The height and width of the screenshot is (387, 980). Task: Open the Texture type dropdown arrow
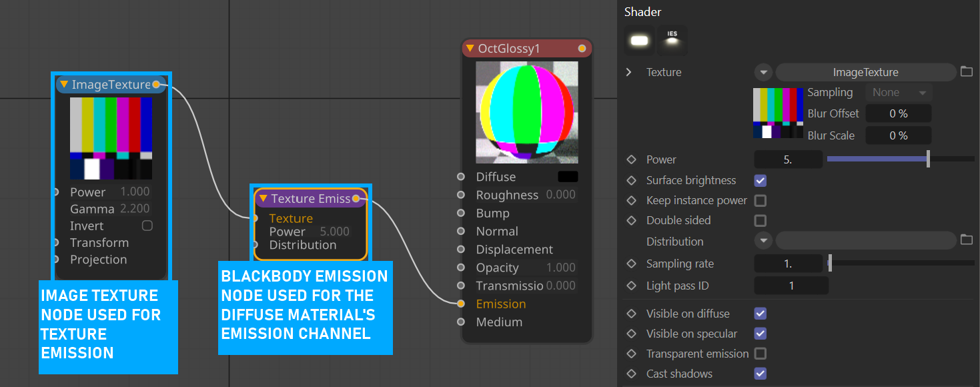763,72
